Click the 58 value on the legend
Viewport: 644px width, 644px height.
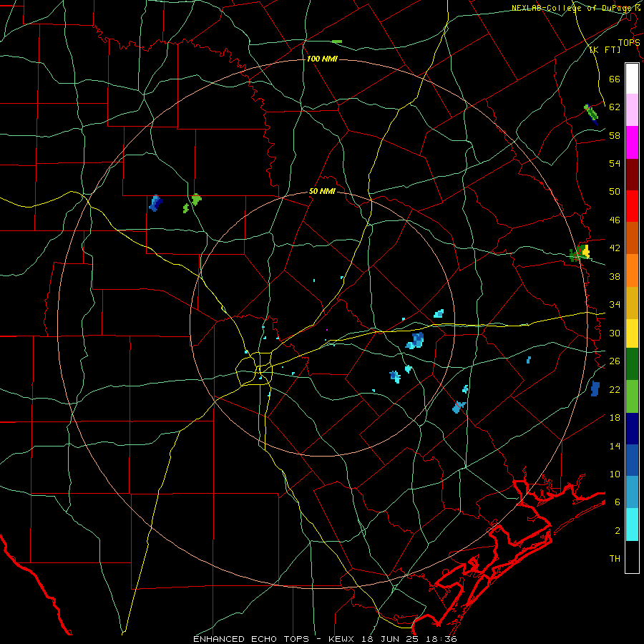click(615, 135)
